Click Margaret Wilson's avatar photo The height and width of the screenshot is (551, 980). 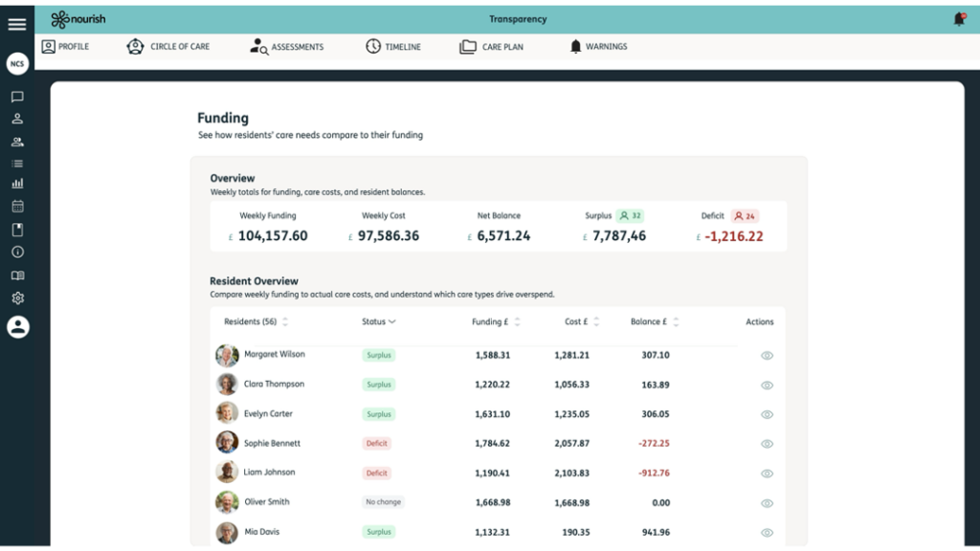227,355
